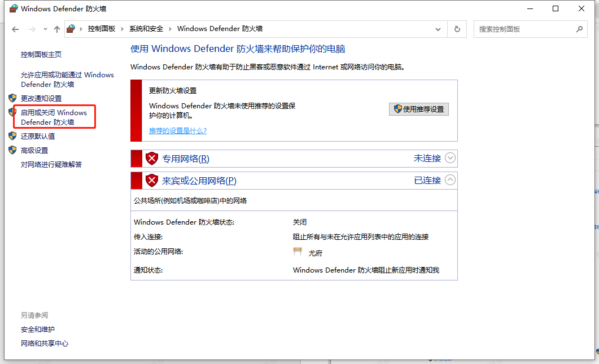Click the 使用推荐设置 button

419,109
